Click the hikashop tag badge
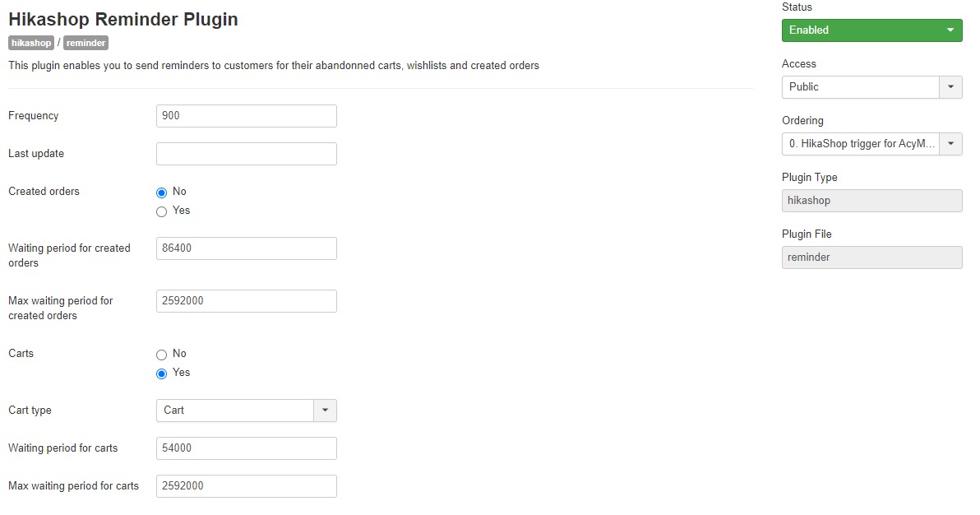 [31, 43]
